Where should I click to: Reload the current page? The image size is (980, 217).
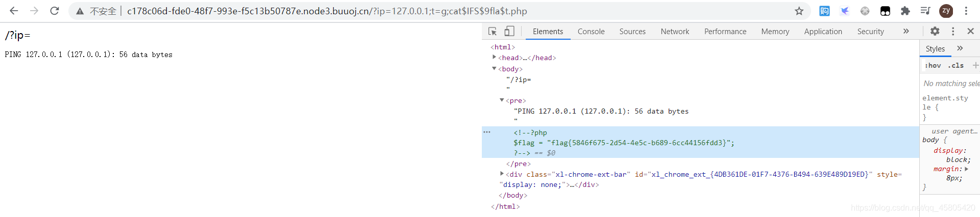pyautogui.click(x=55, y=11)
